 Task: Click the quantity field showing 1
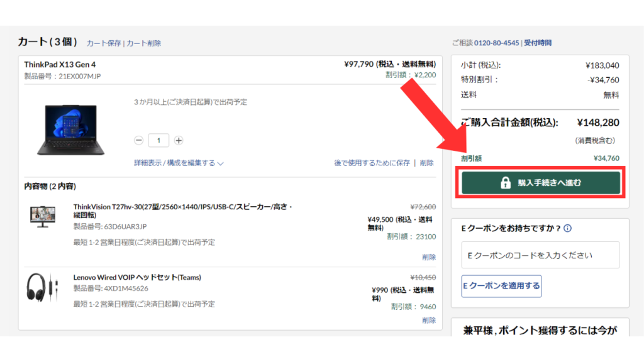158,141
